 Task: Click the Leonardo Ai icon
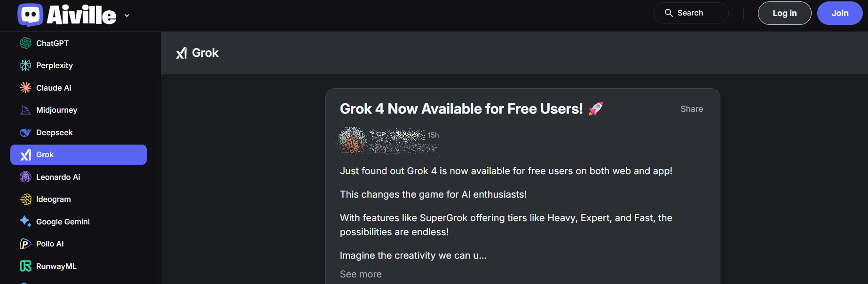pyautogui.click(x=25, y=177)
